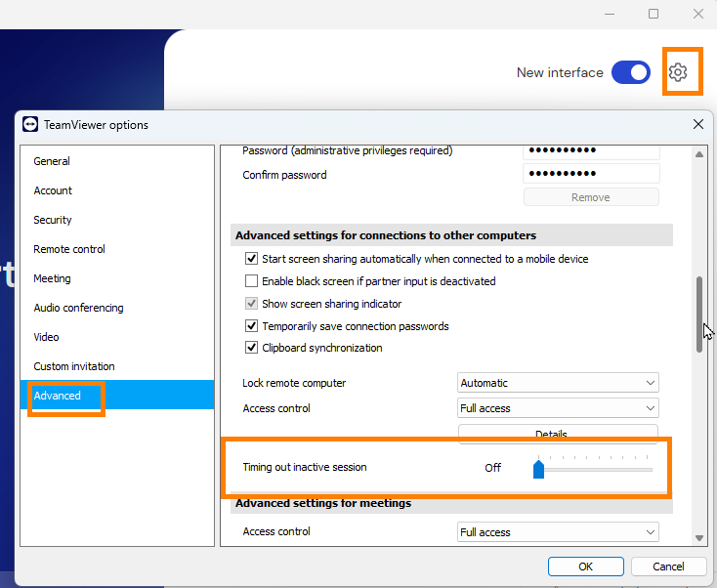Open settings via the gear icon

coord(678,72)
